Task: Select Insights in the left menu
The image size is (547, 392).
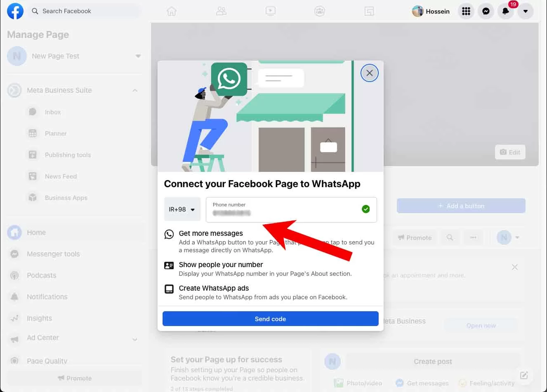Action: (39, 318)
